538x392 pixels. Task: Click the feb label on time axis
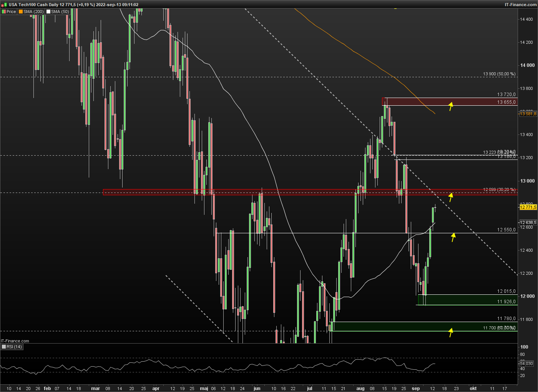pyautogui.click(x=47, y=389)
